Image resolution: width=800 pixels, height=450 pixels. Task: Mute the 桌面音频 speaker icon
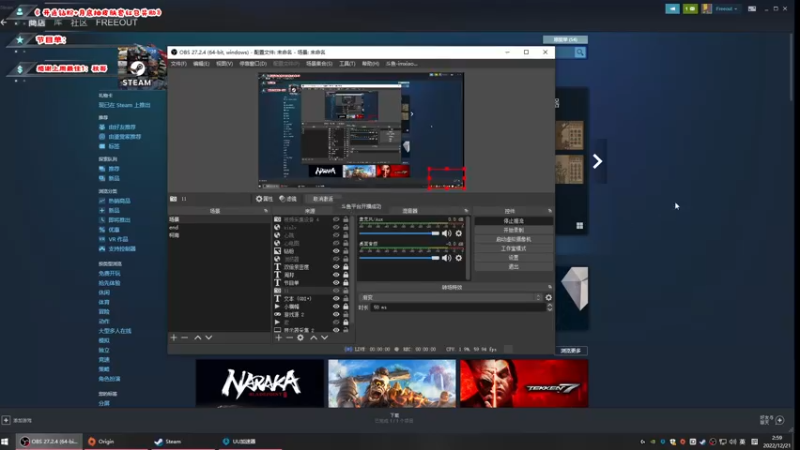pyautogui.click(x=447, y=258)
